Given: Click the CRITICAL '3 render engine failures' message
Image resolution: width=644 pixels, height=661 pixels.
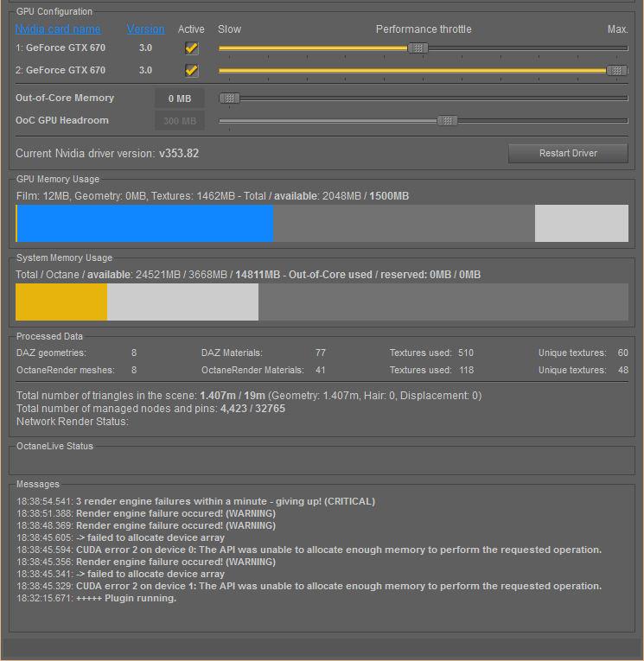Looking at the screenshot, I should click(195, 502).
